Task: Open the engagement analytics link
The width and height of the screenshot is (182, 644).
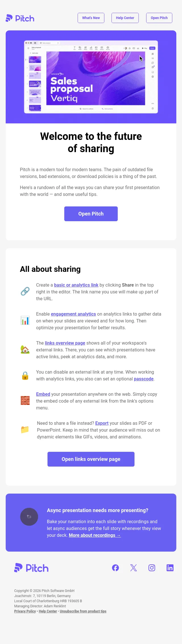Action: [73, 314]
